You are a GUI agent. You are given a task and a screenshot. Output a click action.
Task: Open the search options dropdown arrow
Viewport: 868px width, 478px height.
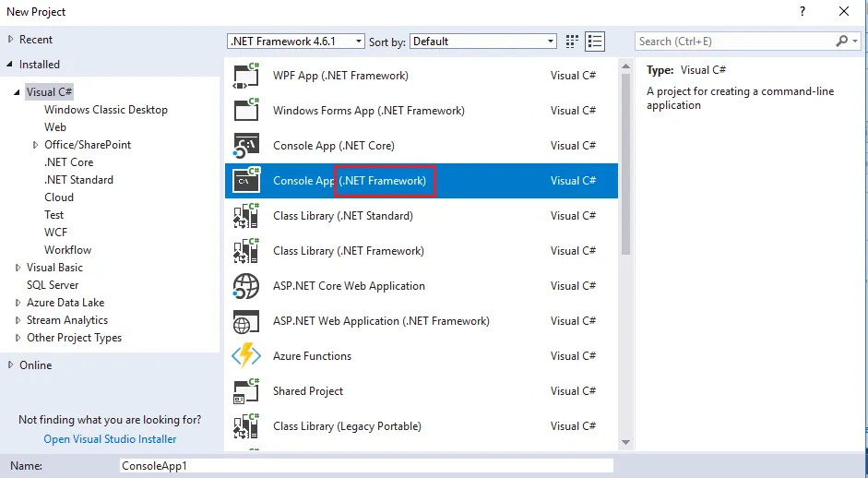pyautogui.click(x=855, y=41)
